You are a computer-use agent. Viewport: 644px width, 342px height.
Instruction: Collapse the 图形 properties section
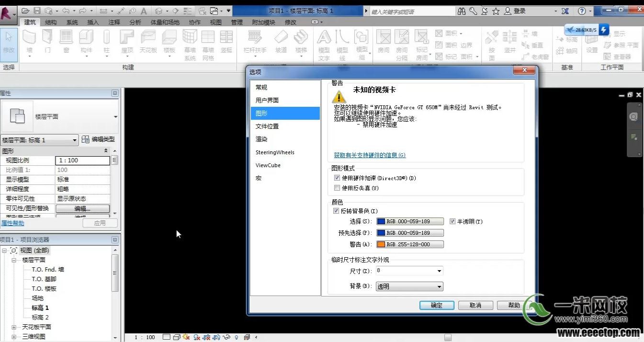pyautogui.click(x=106, y=151)
